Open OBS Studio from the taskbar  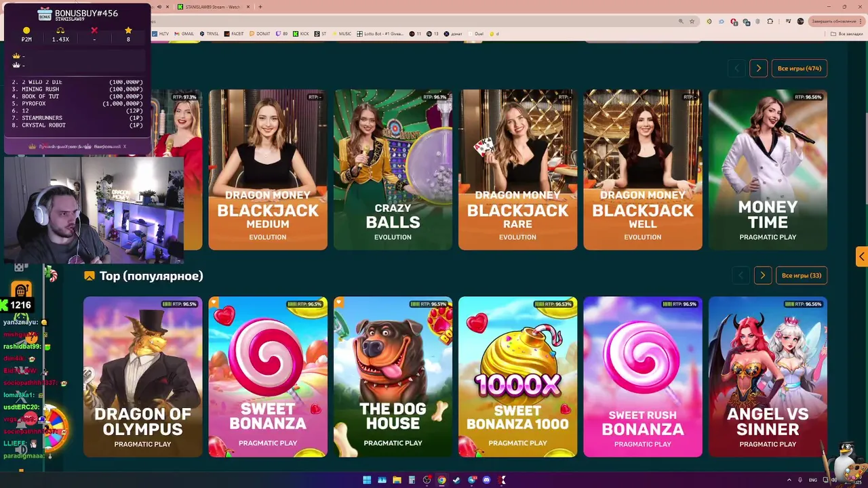pyautogui.click(x=427, y=480)
